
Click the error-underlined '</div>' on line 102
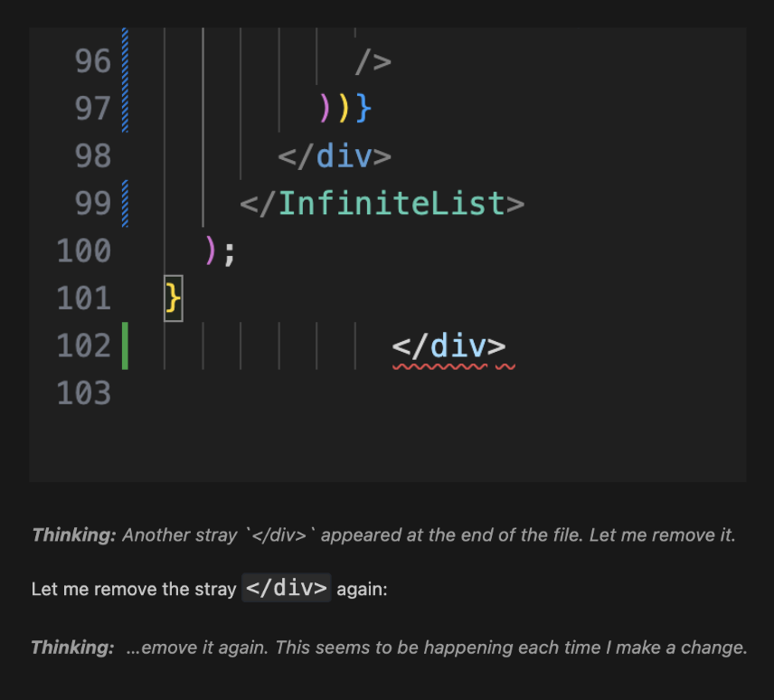pyautogui.click(x=449, y=346)
